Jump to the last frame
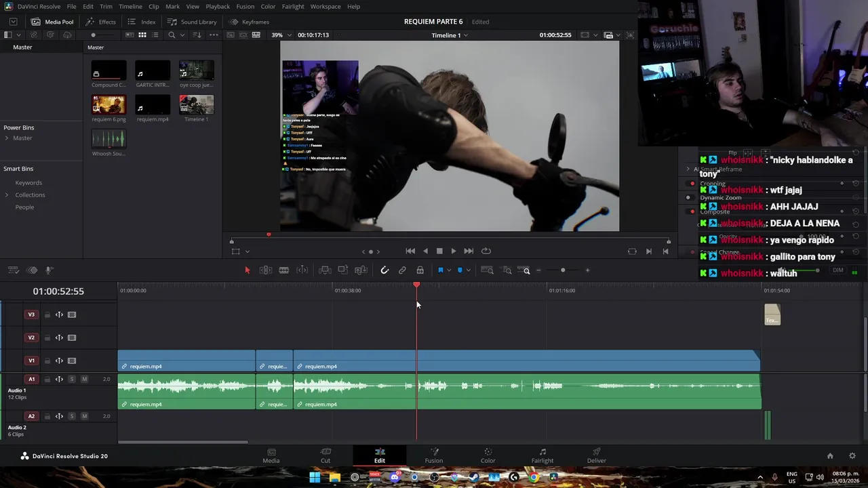 tap(469, 251)
